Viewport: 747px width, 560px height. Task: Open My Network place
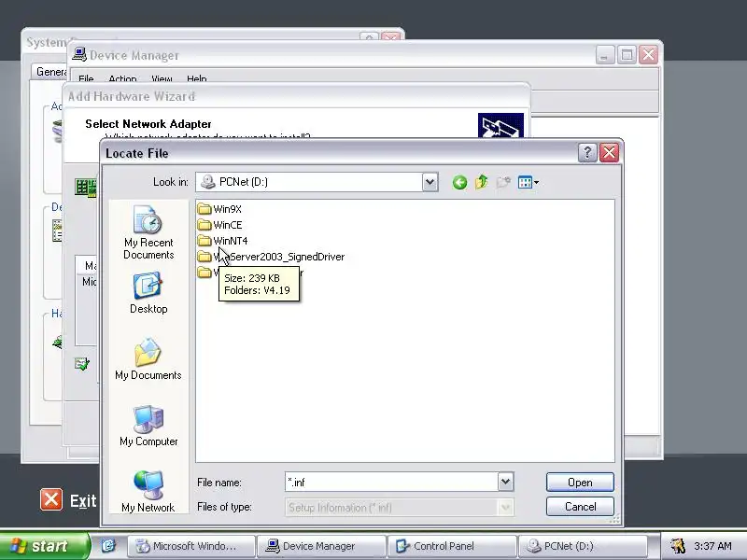(x=148, y=492)
